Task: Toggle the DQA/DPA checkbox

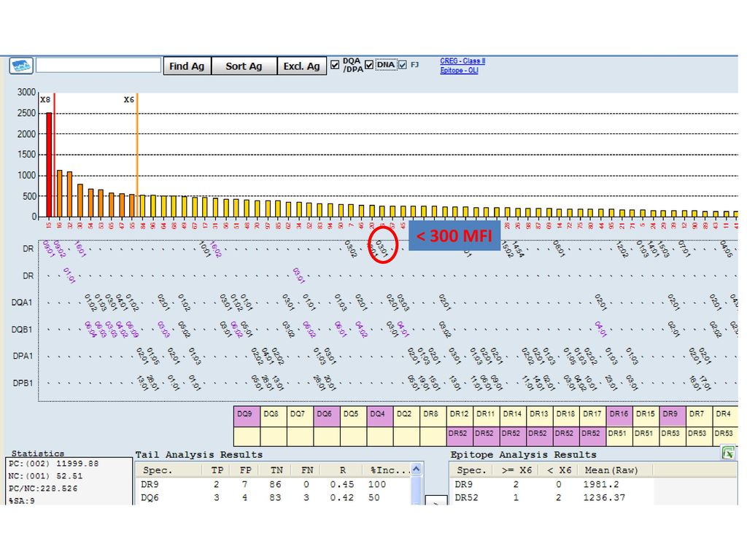Action: tap(335, 65)
